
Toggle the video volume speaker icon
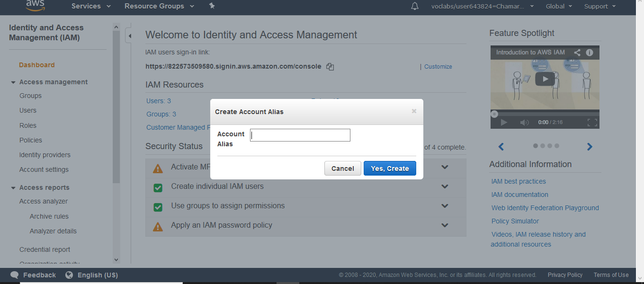pos(524,122)
